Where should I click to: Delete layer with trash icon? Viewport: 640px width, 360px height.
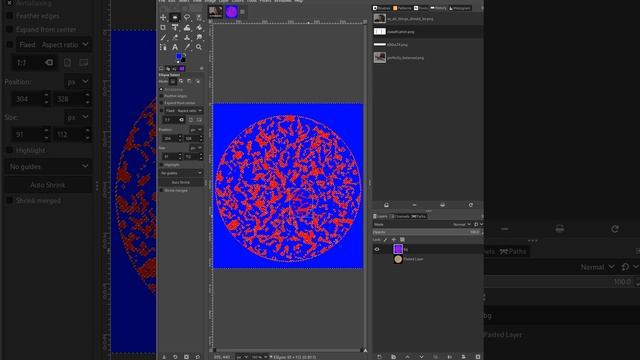[478, 357]
